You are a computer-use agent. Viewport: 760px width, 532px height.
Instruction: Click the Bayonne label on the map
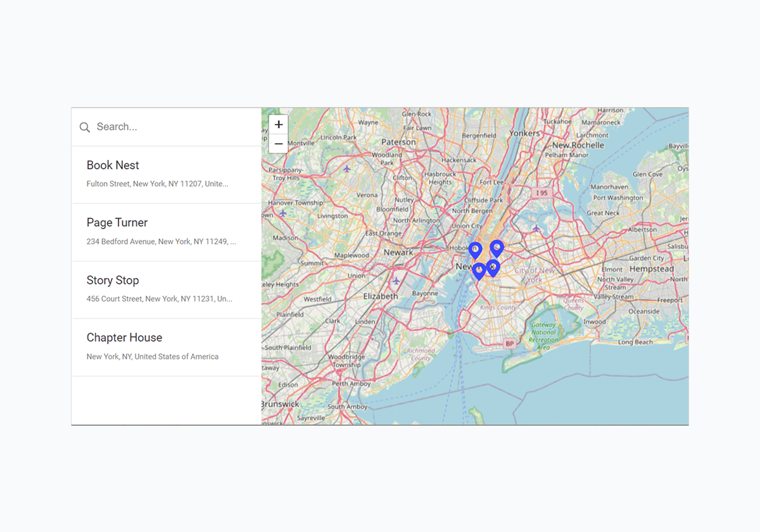pyautogui.click(x=425, y=294)
